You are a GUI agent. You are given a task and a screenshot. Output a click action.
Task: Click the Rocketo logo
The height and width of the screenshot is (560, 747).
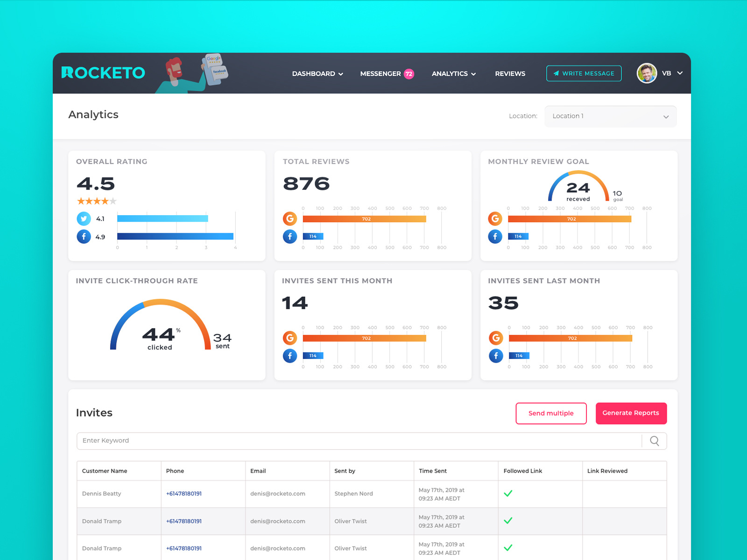click(103, 73)
